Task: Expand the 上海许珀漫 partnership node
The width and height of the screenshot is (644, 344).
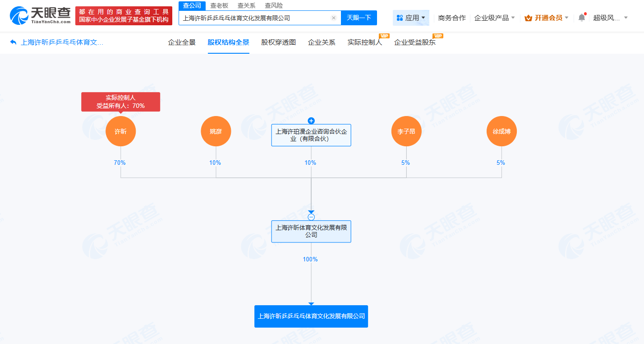Action: click(x=311, y=121)
